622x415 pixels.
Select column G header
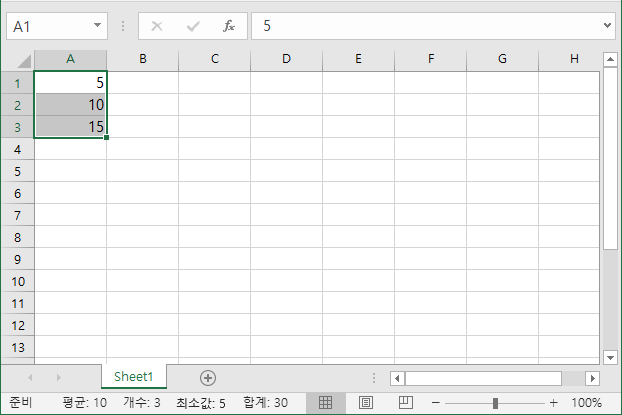coord(503,60)
